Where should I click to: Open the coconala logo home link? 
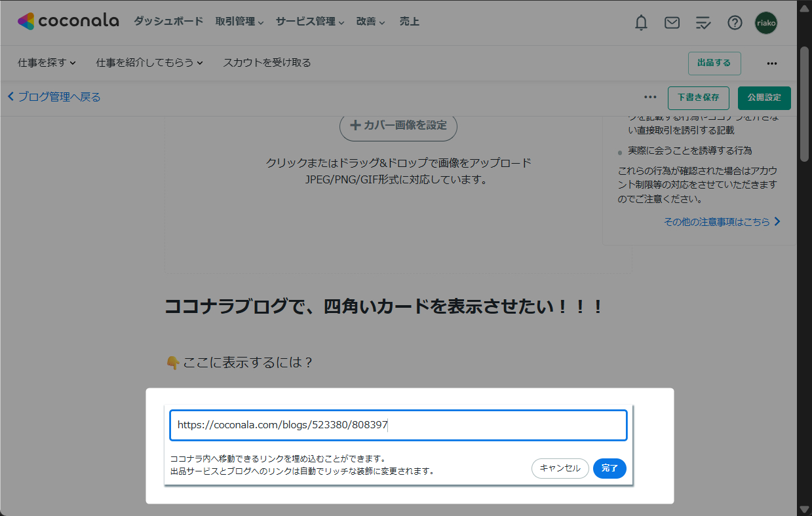click(68, 22)
